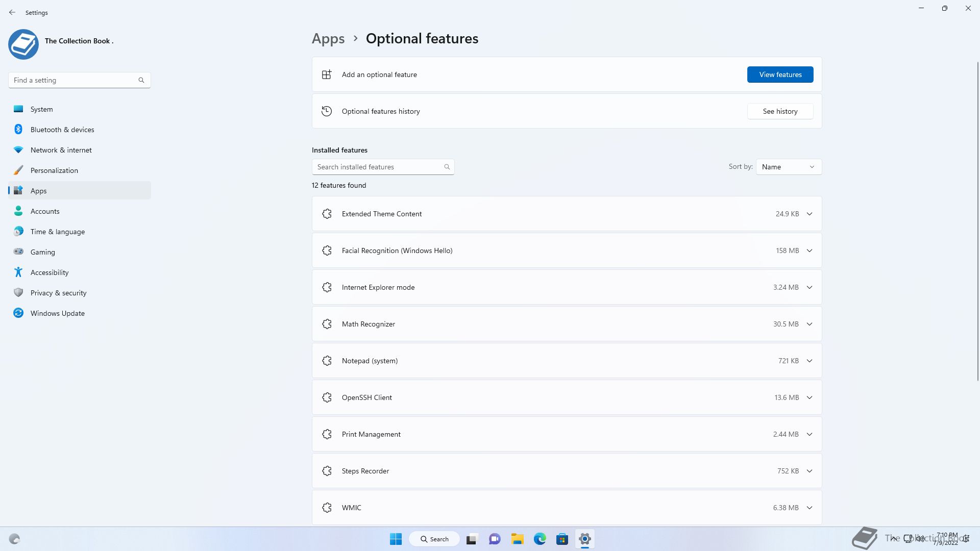Image resolution: width=980 pixels, height=551 pixels.
Task: Expand the OpenSSH Client entry
Action: [x=810, y=397]
